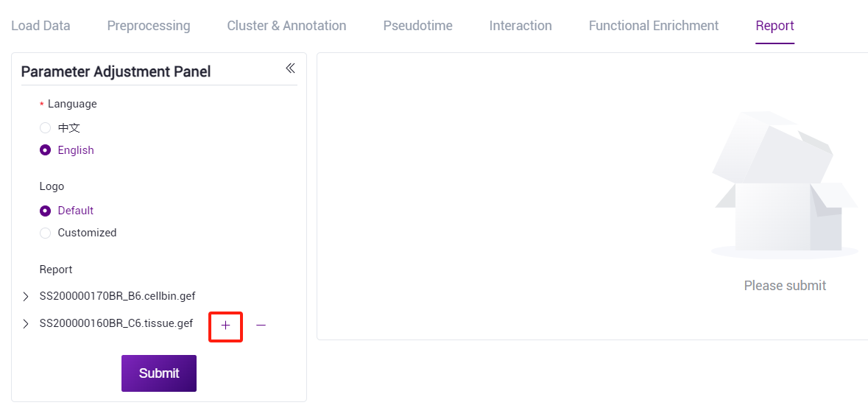The height and width of the screenshot is (408, 868).
Task: Switch to the Preprocessing tab
Action: tap(149, 26)
